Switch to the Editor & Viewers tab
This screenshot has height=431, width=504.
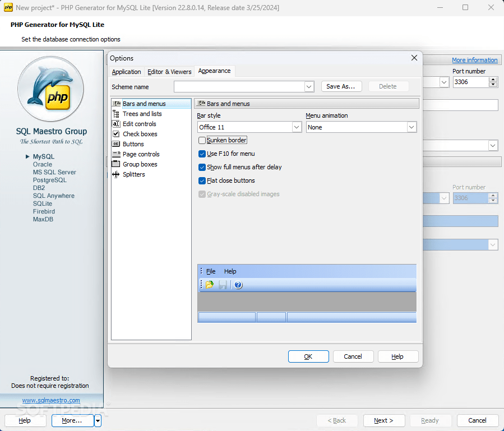[169, 72]
